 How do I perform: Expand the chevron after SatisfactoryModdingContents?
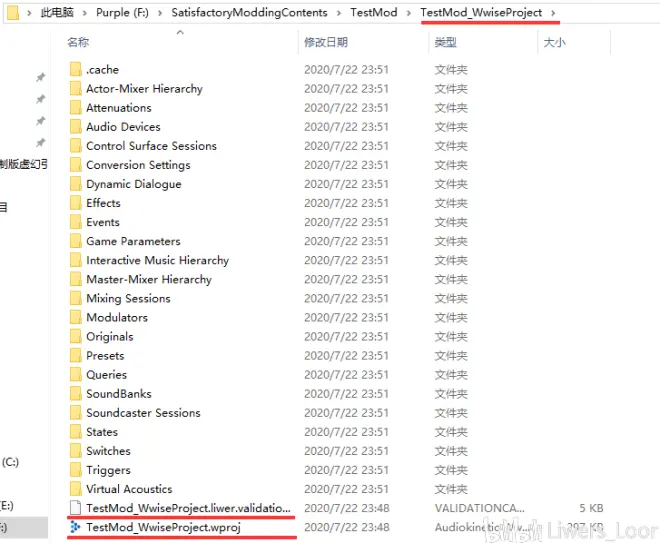click(339, 13)
